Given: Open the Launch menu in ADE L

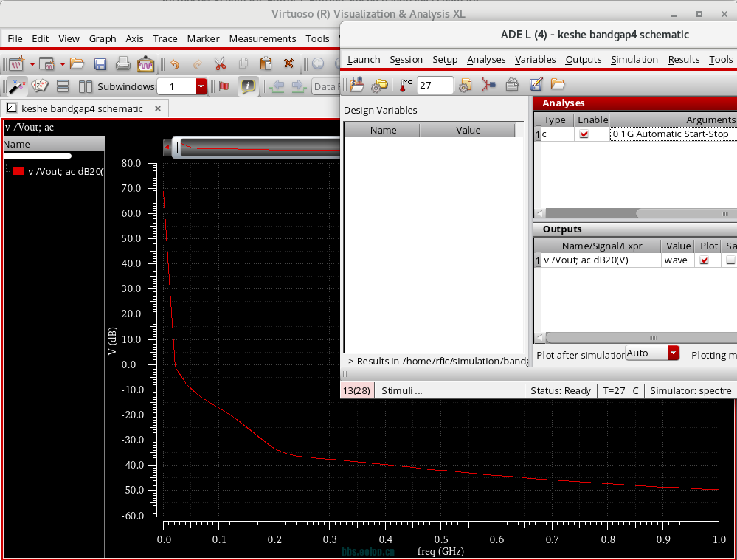Looking at the screenshot, I should (x=364, y=59).
